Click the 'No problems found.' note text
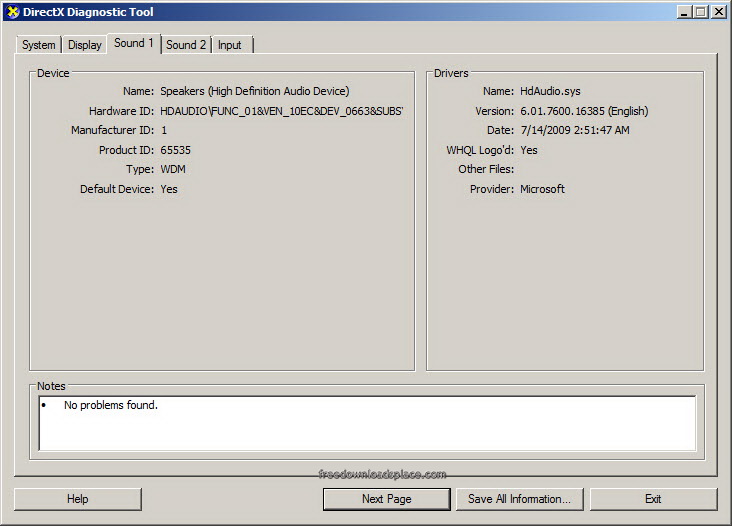 coord(111,406)
